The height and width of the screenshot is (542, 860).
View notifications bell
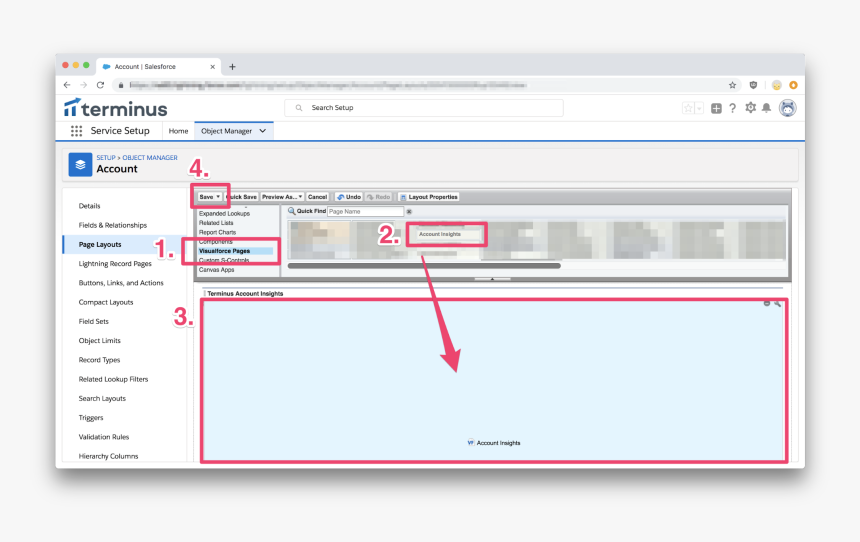[767, 108]
